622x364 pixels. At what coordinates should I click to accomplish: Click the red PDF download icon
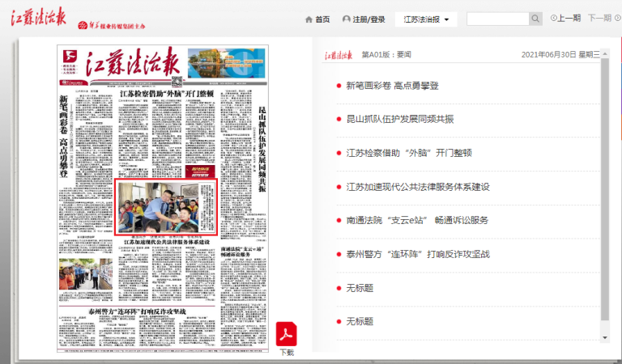click(287, 334)
